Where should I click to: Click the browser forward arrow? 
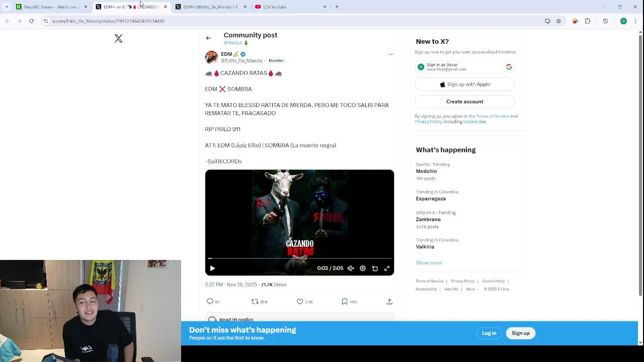pyautogui.click(x=19, y=21)
